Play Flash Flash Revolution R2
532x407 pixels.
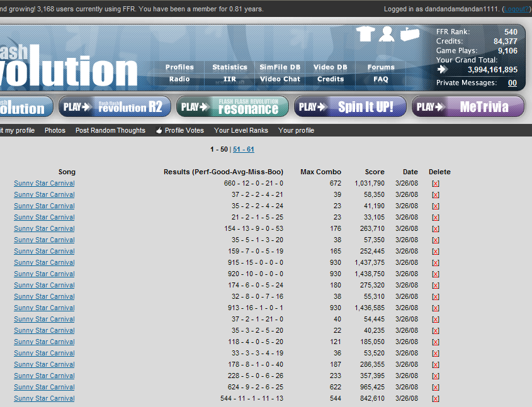(113, 107)
